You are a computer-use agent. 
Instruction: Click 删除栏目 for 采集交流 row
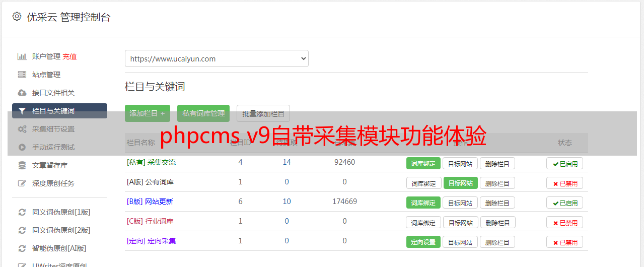(497, 163)
